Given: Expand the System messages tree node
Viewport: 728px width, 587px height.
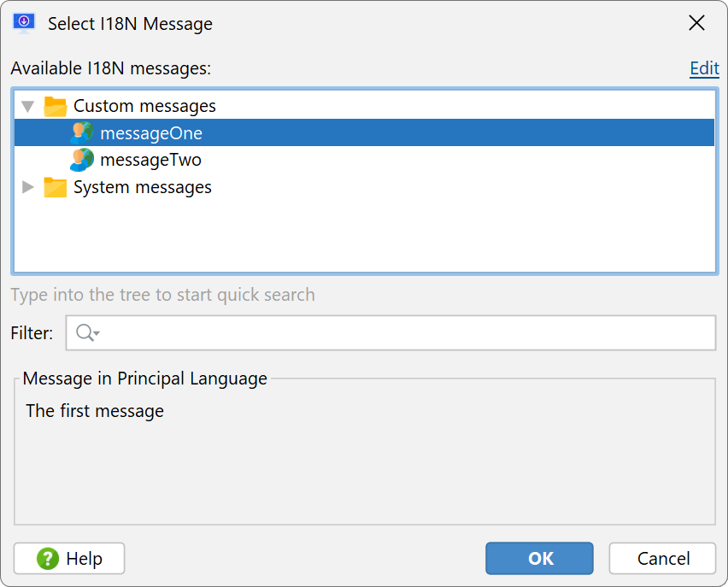Looking at the screenshot, I should click(28, 187).
